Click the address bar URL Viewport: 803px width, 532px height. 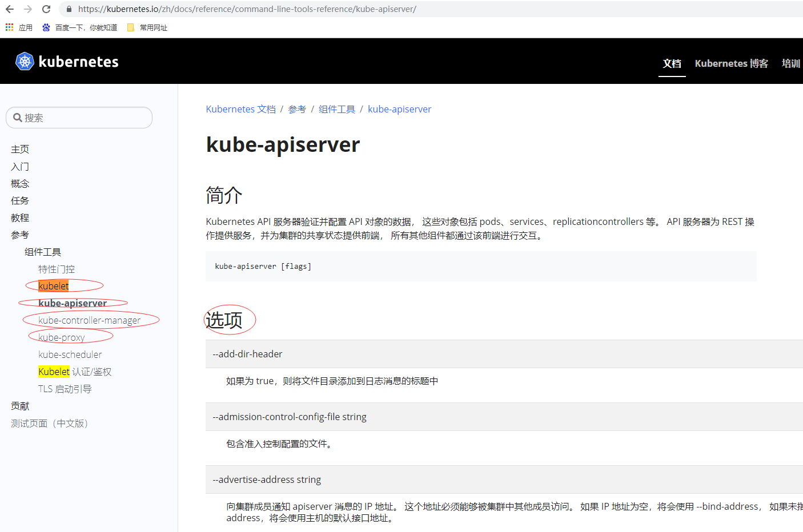click(247, 9)
